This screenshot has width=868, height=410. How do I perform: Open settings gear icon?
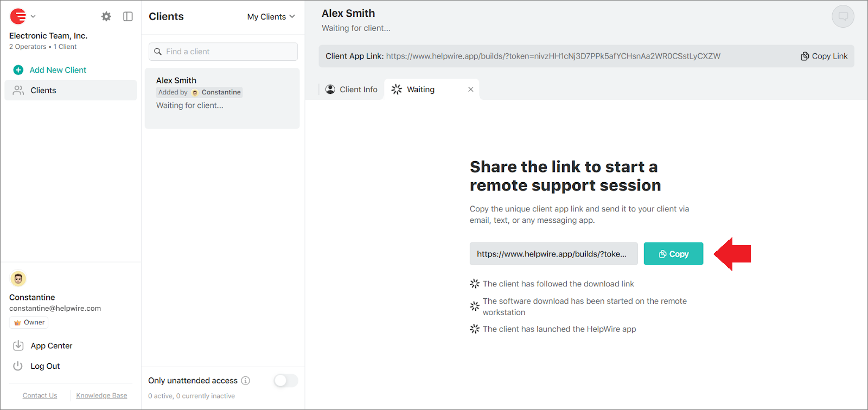coord(106,16)
